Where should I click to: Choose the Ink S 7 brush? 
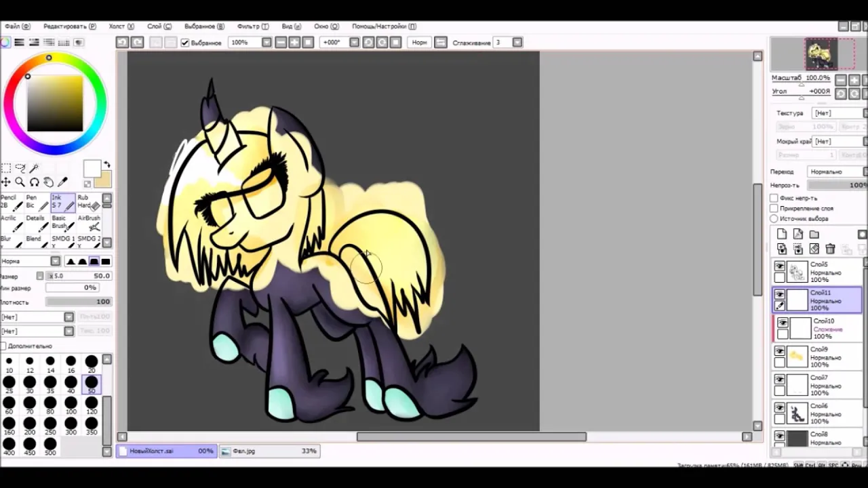(62, 202)
